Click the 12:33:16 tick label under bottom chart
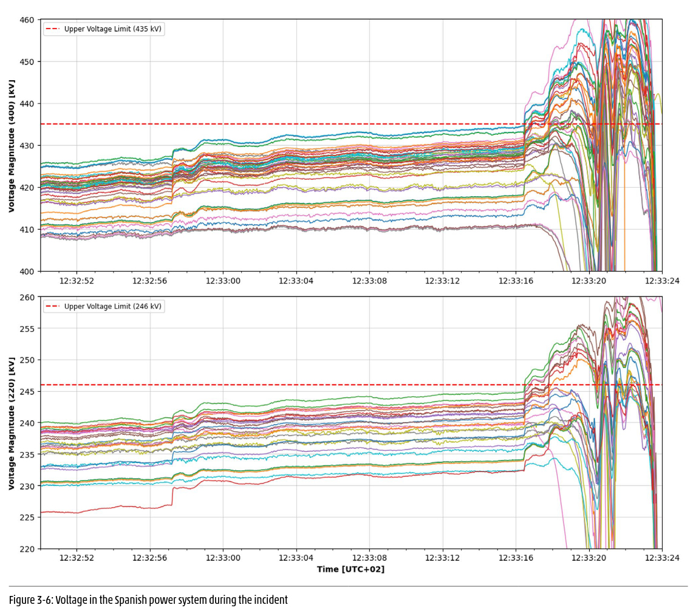 [x=516, y=558]
